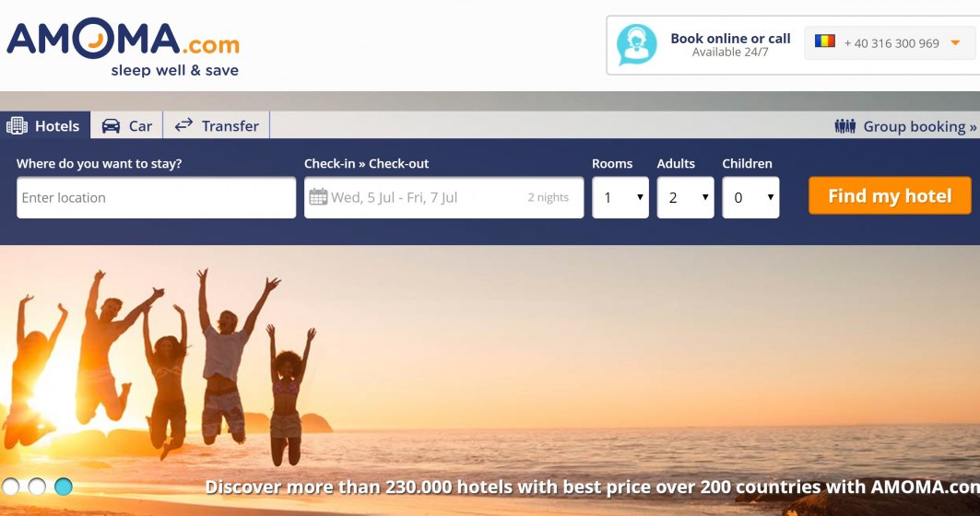Screen dimensions: 980x516
Task: Click the AMOMA.com logo
Action: pyautogui.click(x=124, y=48)
